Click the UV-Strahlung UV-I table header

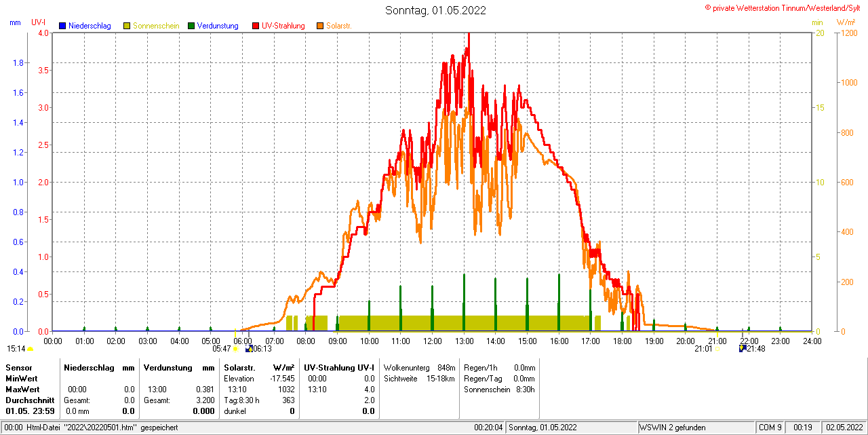coord(339,367)
